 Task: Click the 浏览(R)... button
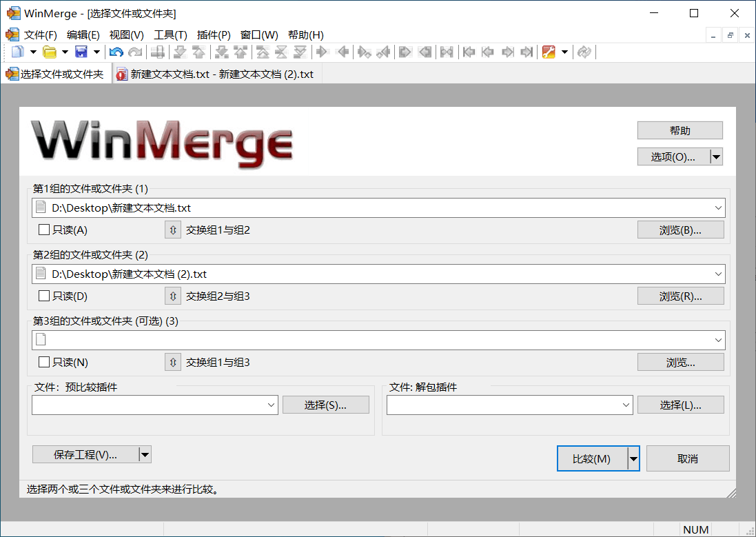[680, 296]
